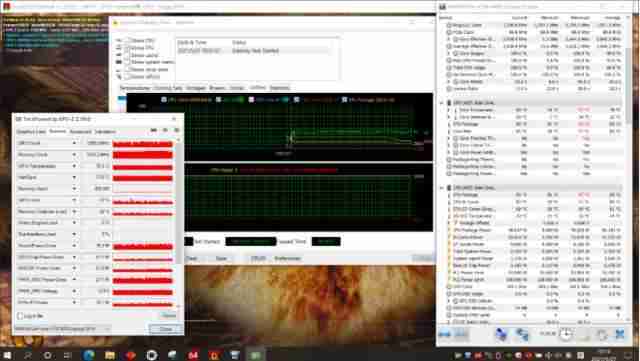This screenshot has width=640, height=361.
Task: Open File Explorer from the taskbar
Action: 110,355
